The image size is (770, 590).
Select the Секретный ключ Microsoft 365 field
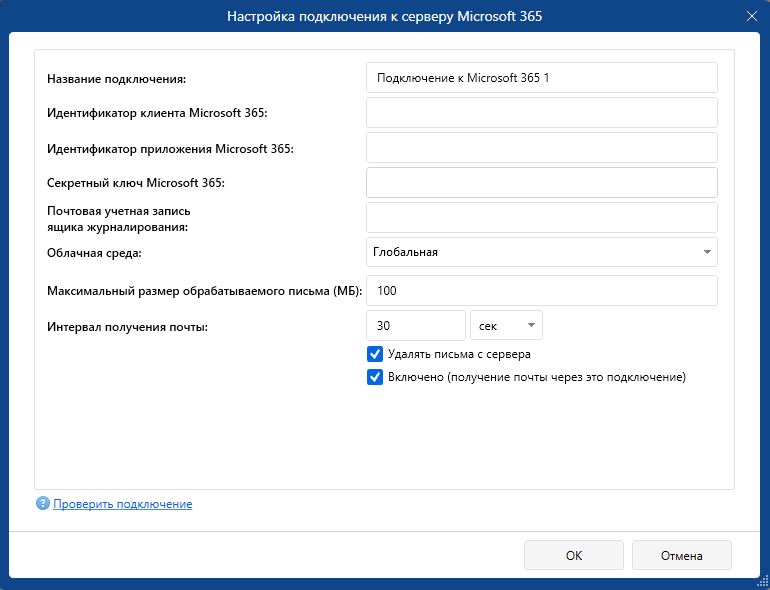point(542,182)
